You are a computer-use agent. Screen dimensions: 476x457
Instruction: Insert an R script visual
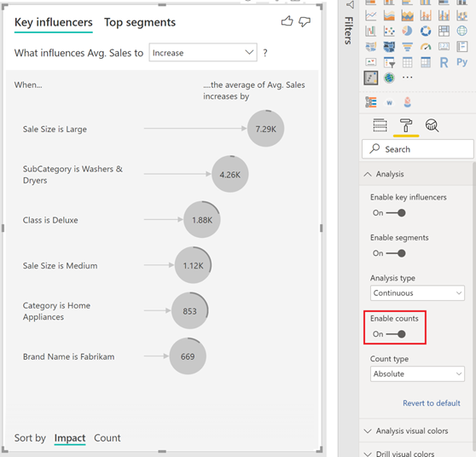444,62
